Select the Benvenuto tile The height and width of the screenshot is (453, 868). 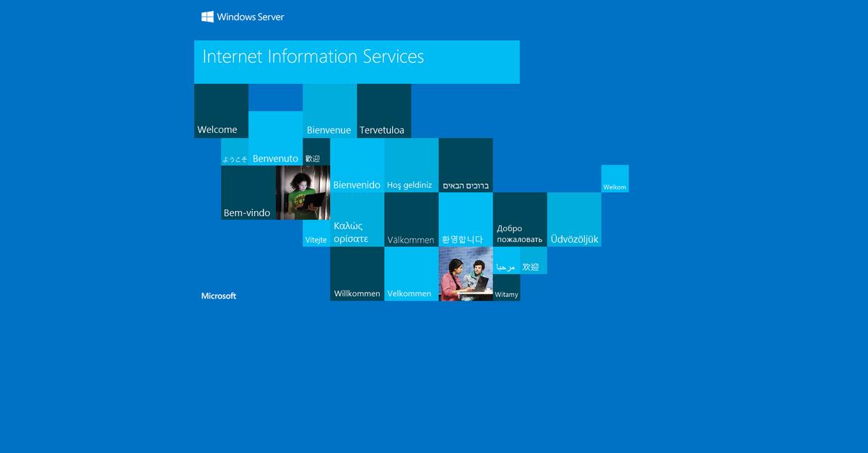(275, 138)
